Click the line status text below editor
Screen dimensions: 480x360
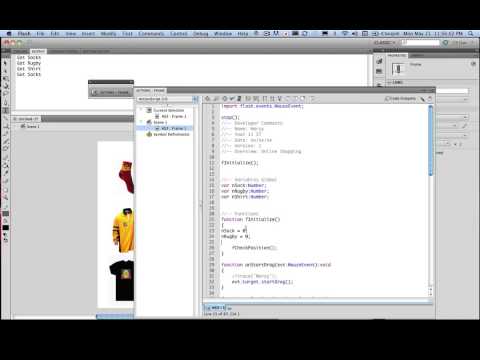tap(222, 314)
